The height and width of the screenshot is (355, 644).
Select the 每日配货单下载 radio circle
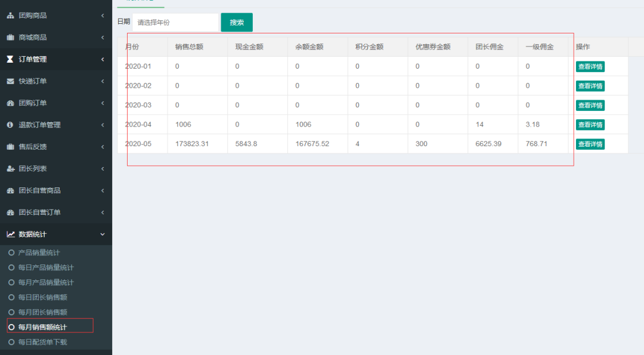[x=11, y=342]
